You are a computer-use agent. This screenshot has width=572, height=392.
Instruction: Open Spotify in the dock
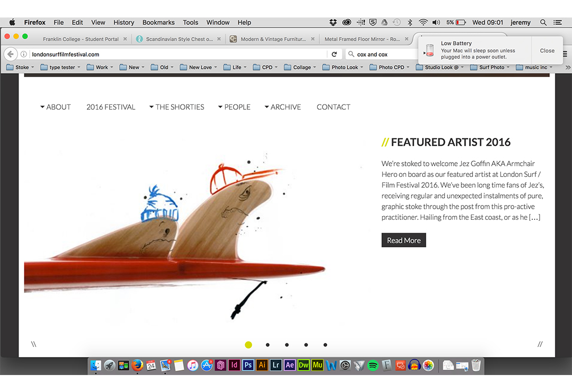[373, 366]
